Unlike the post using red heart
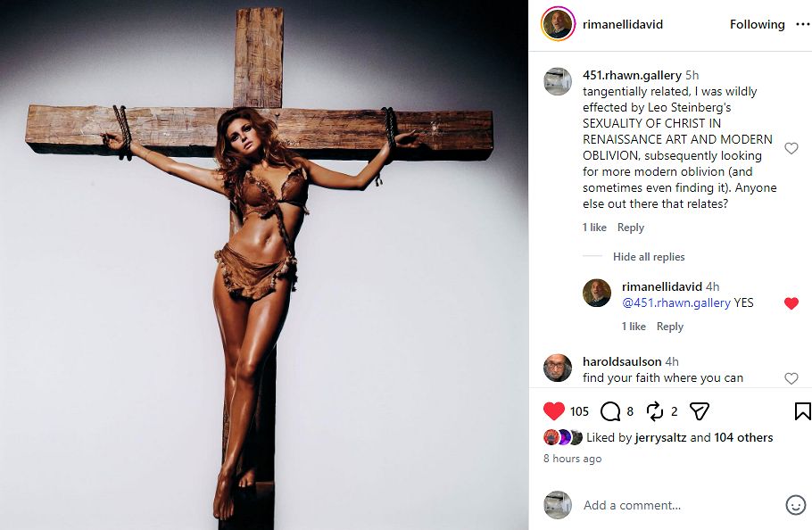The width and height of the screenshot is (812, 530). (x=554, y=411)
